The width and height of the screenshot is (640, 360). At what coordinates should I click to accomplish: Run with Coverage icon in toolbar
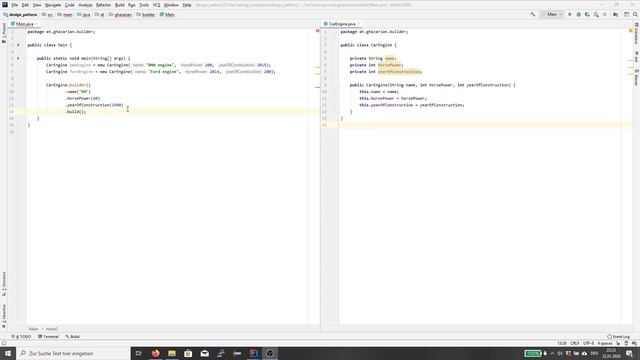(x=587, y=14)
